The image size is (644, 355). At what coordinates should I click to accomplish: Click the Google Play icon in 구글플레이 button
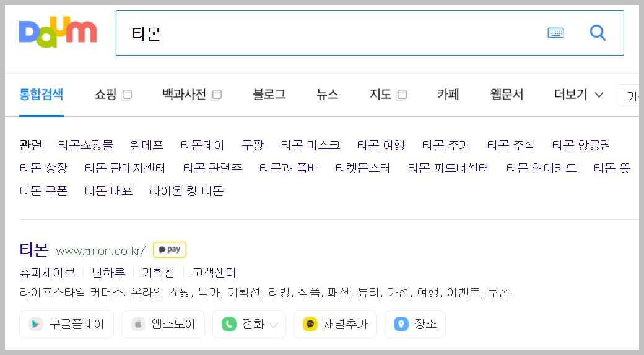click(x=36, y=324)
